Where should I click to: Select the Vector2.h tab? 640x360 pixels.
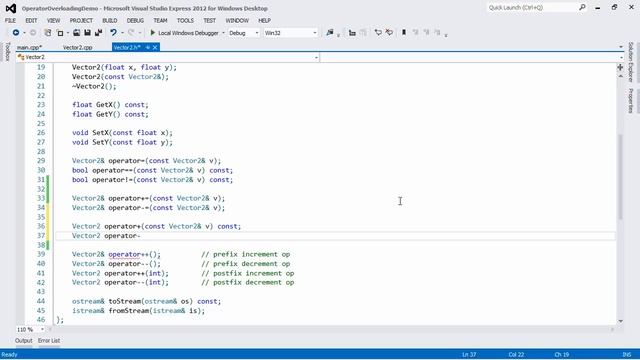[127, 47]
